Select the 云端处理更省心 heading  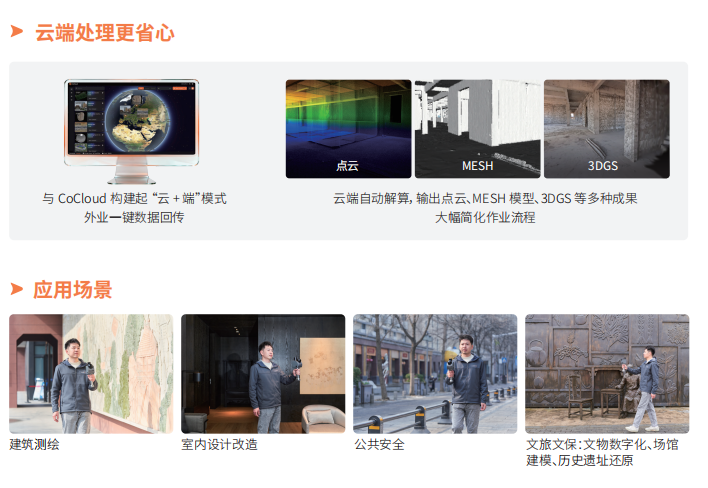104,32
